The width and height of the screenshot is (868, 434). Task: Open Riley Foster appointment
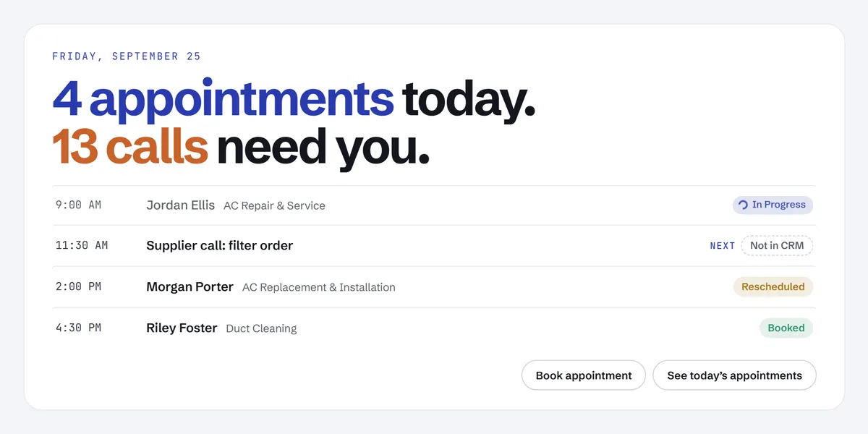[434, 328]
